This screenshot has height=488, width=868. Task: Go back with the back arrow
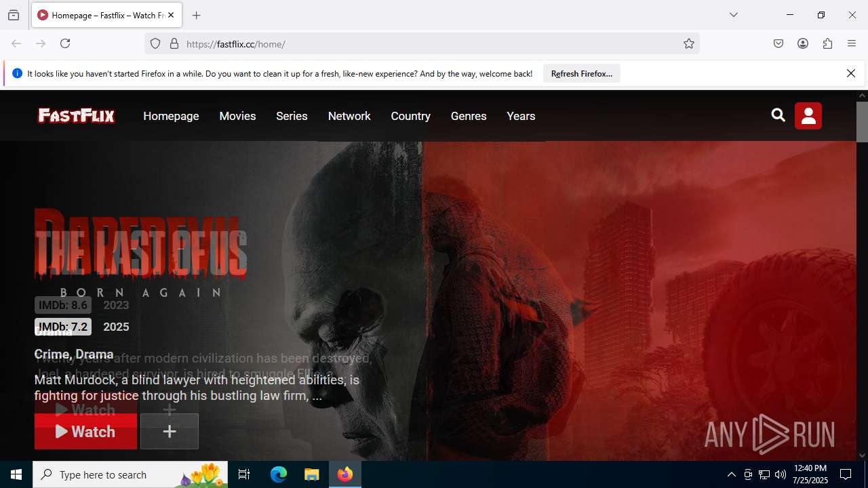coord(16,43)
